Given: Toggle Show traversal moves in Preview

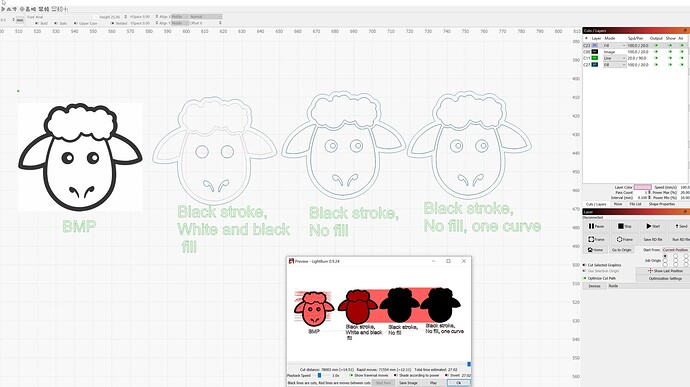Looking at the screenshot, I should coord(351,375).
